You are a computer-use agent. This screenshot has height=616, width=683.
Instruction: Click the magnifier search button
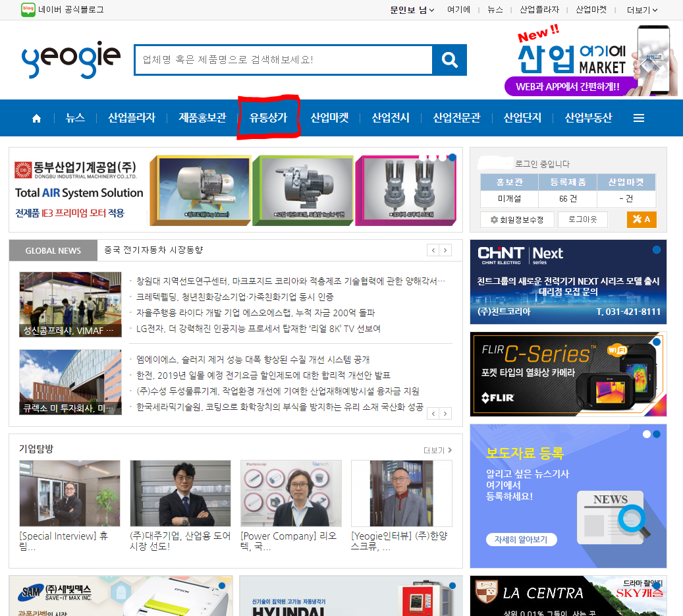coord(450,60)
